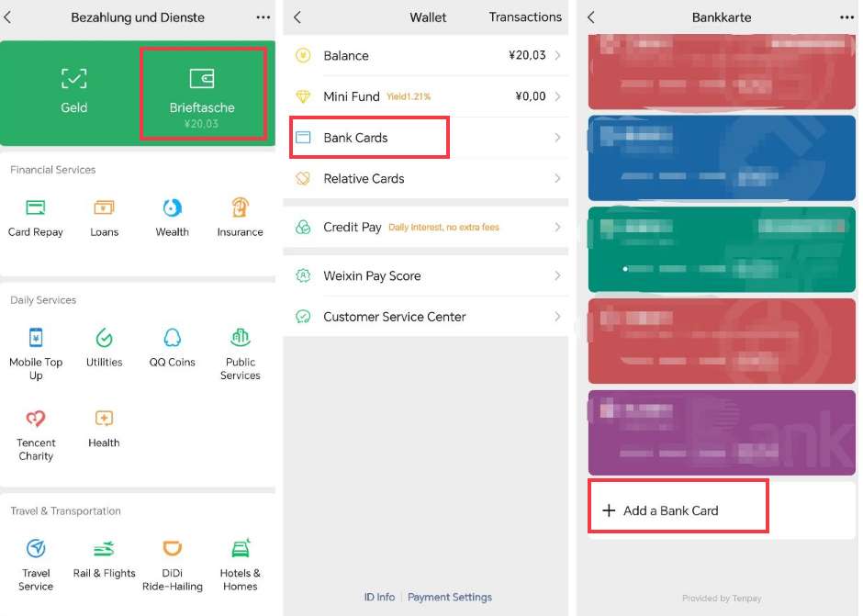
Task: Open the Payment Settings link
Action: [450, 597]
